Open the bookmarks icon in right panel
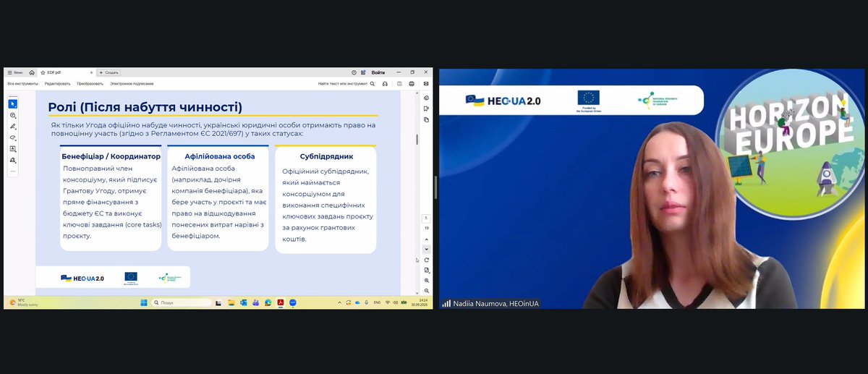This screenshot has height=374, width=868. tap(426, 109)
